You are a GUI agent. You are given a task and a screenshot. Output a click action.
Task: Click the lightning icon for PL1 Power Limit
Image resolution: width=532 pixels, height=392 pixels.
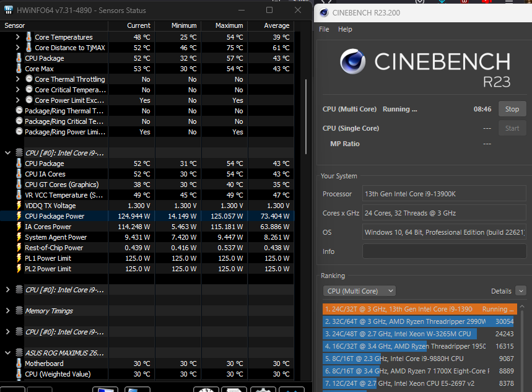click(x=19, y=258)
